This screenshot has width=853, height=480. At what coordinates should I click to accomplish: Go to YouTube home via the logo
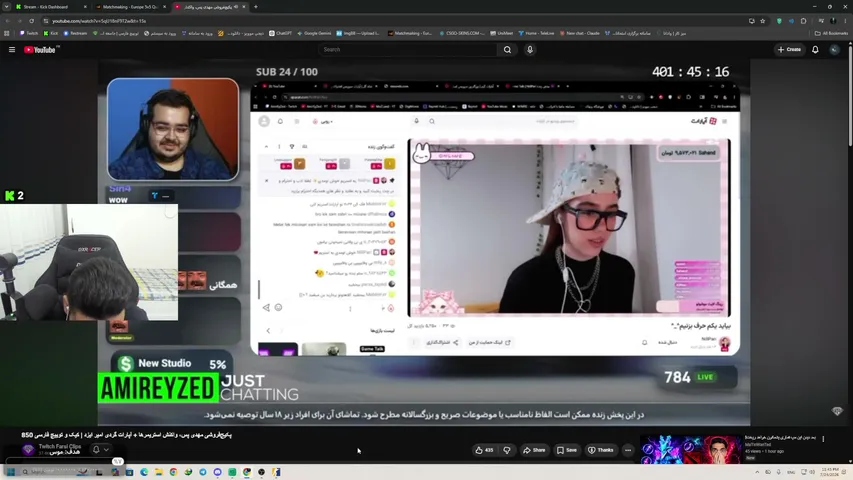[x=40, y=50]
